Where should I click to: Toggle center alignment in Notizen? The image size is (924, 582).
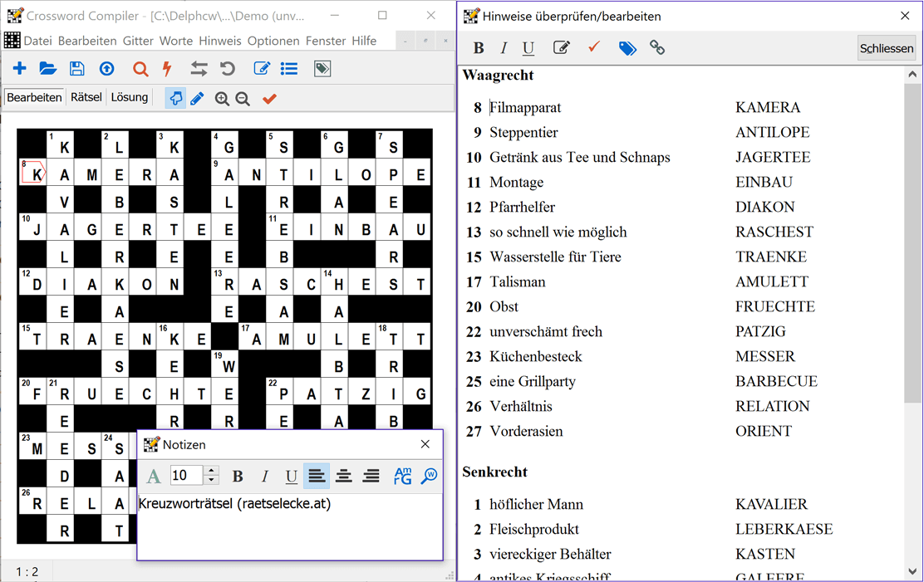(344, 476)
